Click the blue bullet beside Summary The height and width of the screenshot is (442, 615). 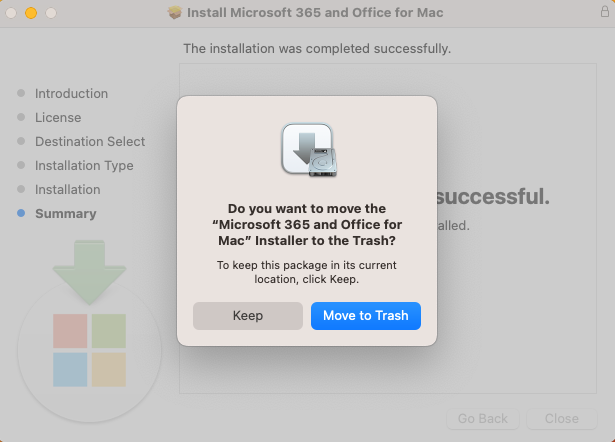tap(21, 213)
